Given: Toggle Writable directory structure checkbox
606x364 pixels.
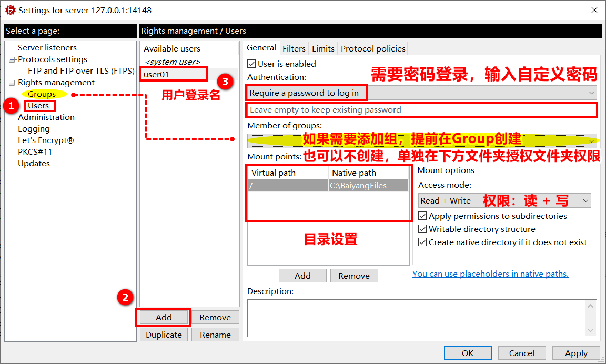Looking at the screenshot, I should point(423,229).
